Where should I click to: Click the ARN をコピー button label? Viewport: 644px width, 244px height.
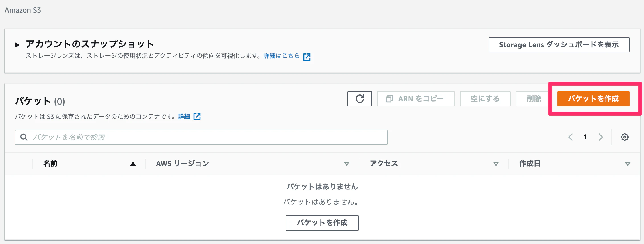[x=421, y=99]
